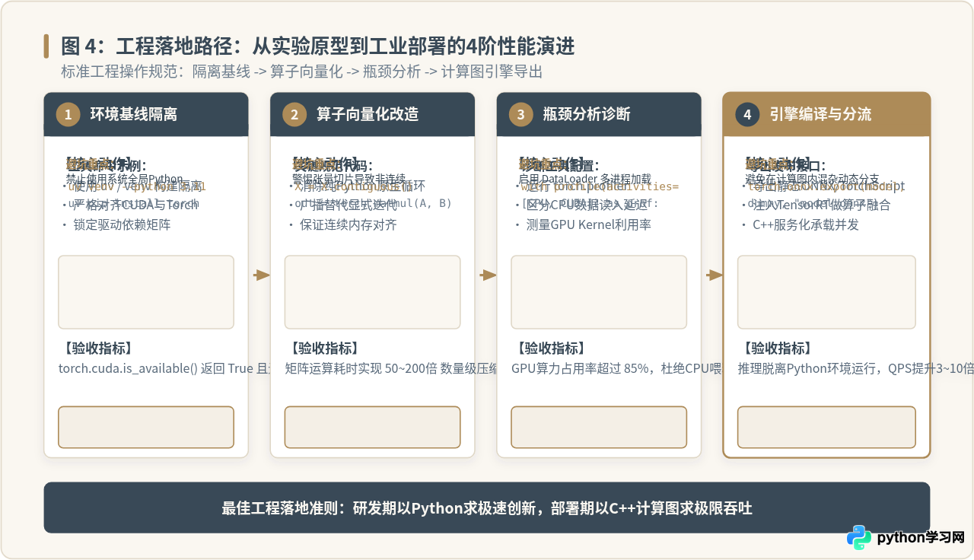Click the bottom banner "最佳工程落地准则"

(x=487, y=508)
